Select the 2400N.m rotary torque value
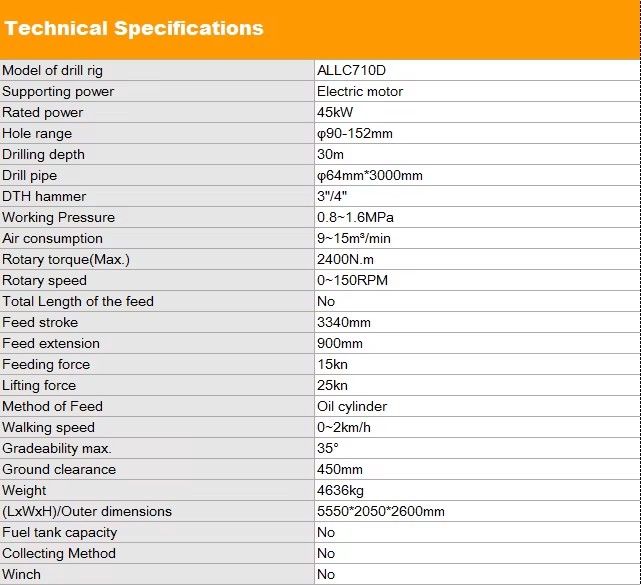Screen dimensions: 641x585 tap(345, 260)
